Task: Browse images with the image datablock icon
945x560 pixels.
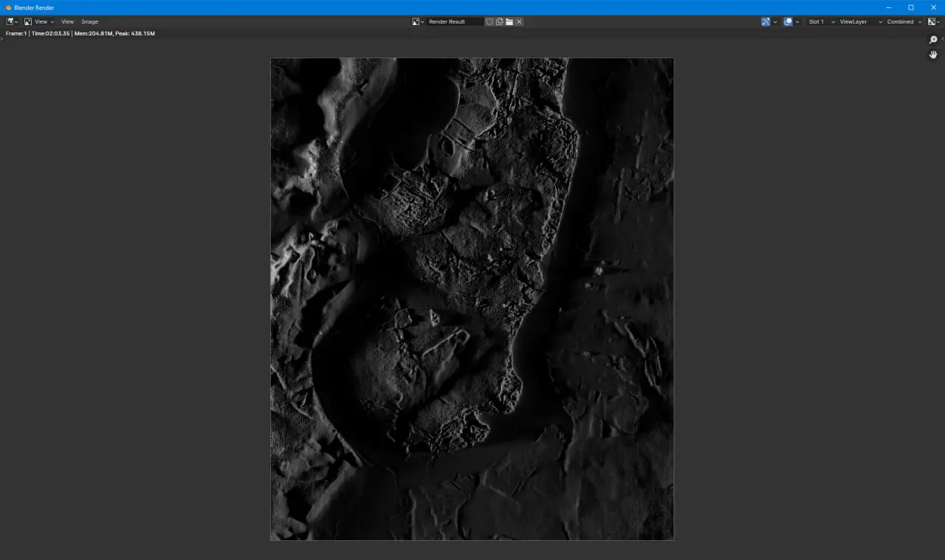Action: point(418,21)
